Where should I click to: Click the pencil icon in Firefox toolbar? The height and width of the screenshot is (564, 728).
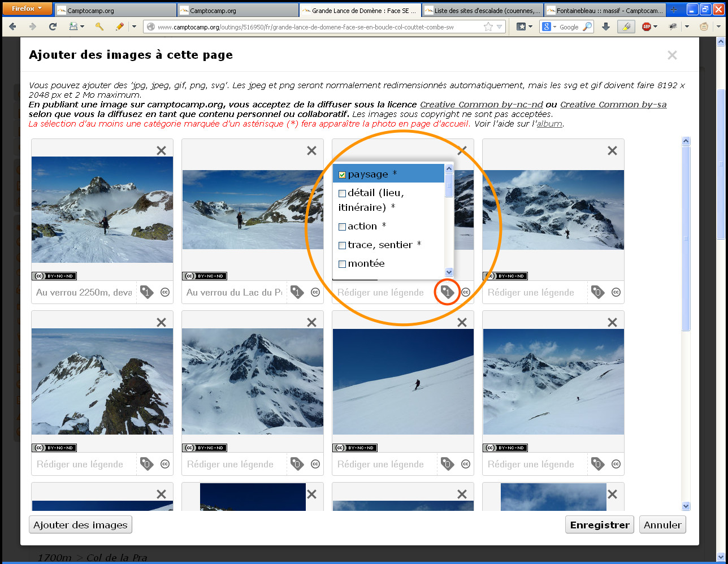[x=119, y=27]
